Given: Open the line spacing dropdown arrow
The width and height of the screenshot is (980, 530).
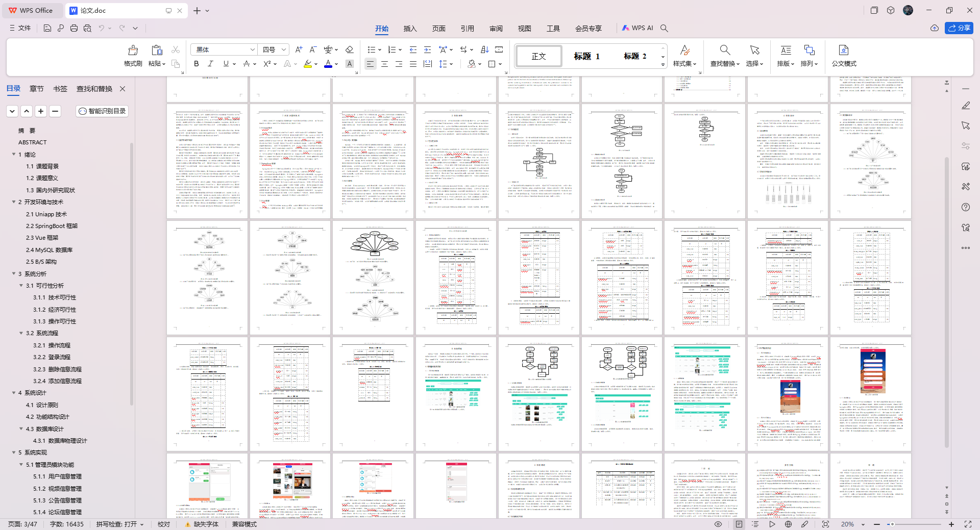Looking at the screenshot, I should [451, 64].
